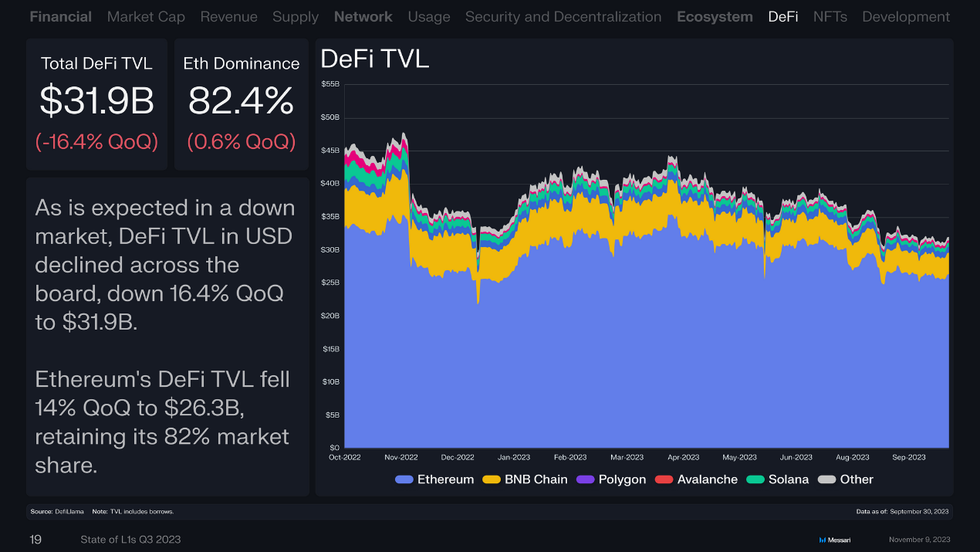Go to the Supply tab
980x552 pixels.
(295, 16)
